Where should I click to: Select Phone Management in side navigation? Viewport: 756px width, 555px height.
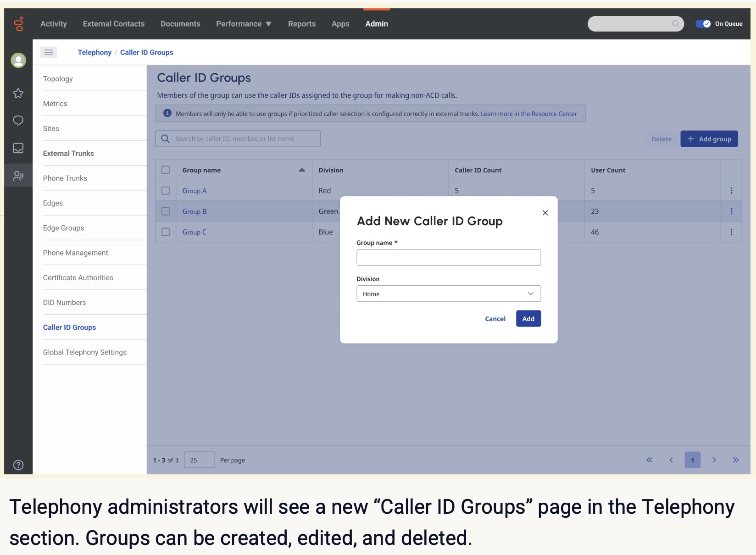pos(76,253)
